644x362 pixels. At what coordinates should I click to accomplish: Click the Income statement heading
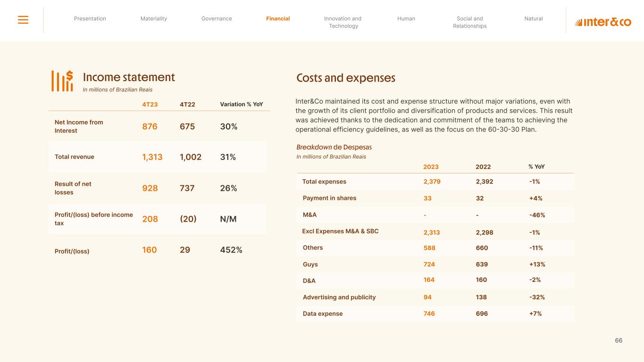coord(129,77)
